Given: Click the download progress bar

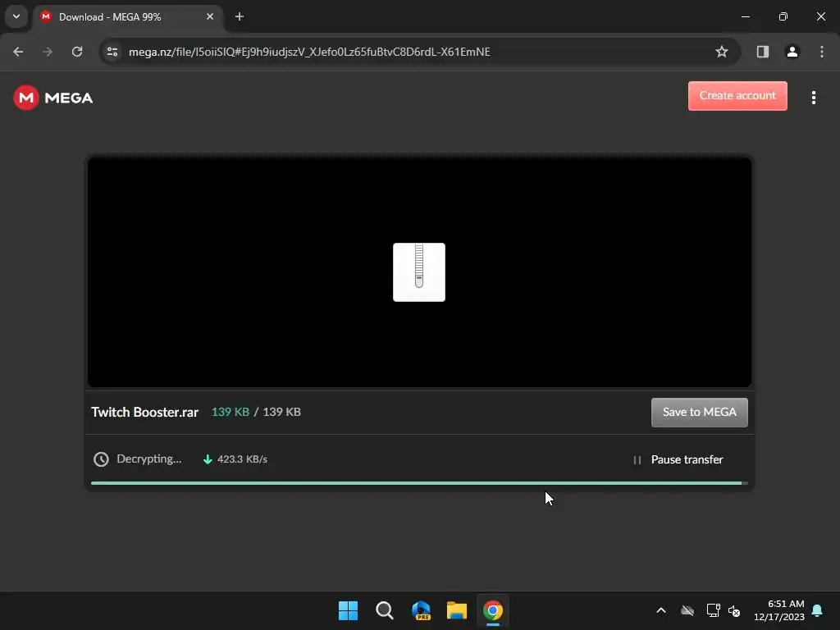Looking at the screenshot, I should tap(419, 483).
